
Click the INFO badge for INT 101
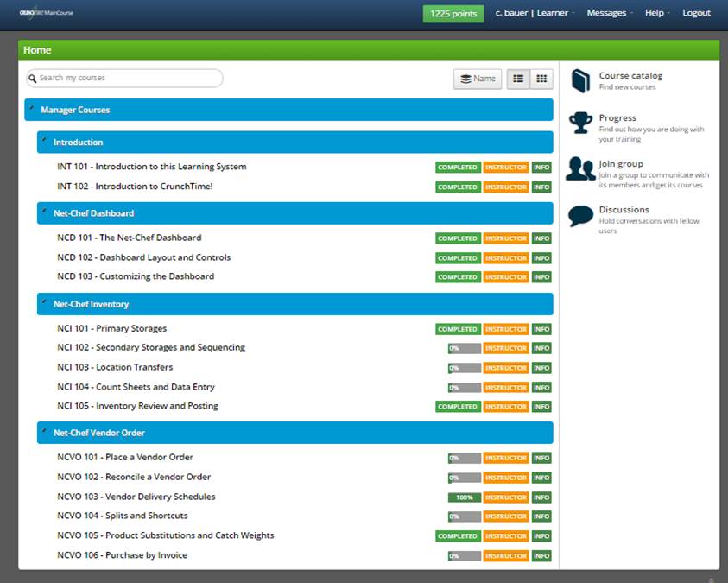tap(541, 168)
